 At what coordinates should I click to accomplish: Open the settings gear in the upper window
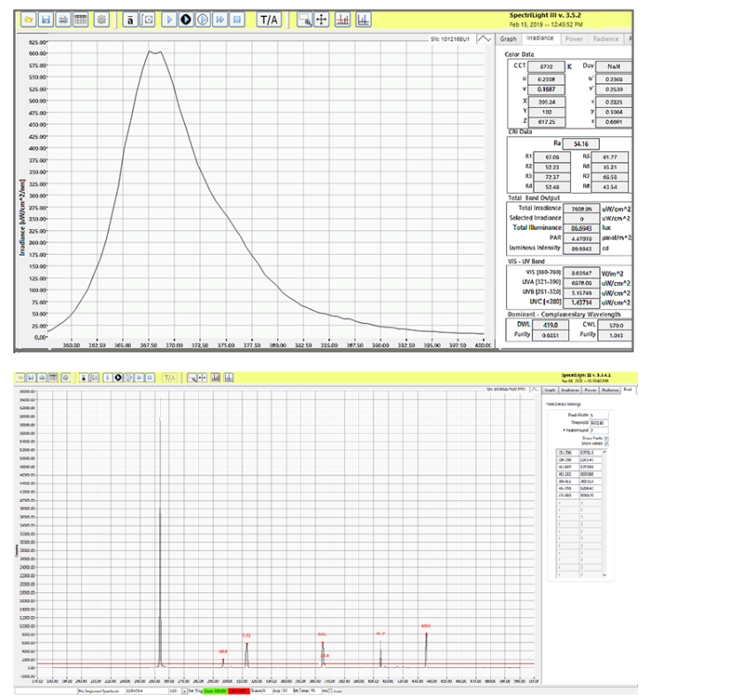(x=102, y=19)
